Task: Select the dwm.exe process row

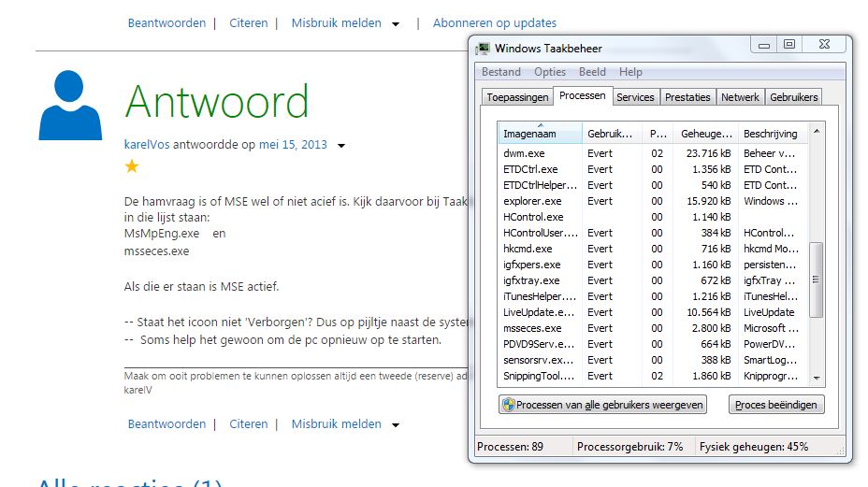Action: pyautogui.click(x=653, y=153)
